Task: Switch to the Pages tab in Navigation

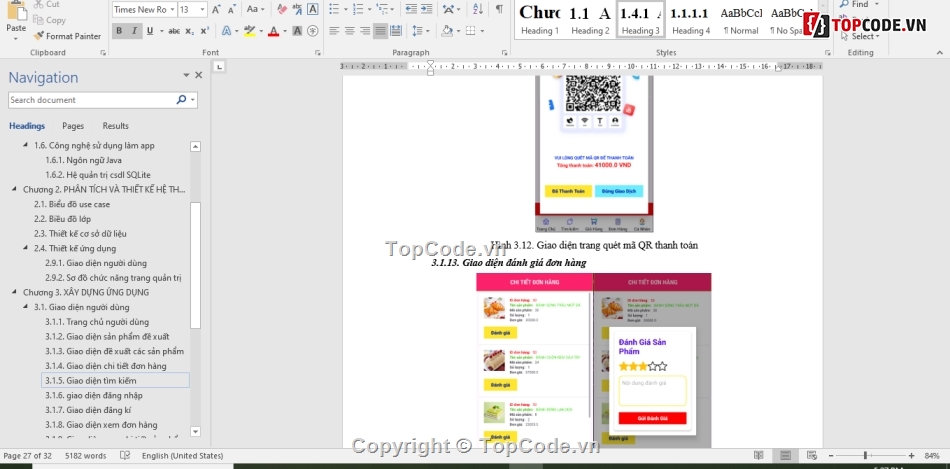Action: [x=73, y=126]
